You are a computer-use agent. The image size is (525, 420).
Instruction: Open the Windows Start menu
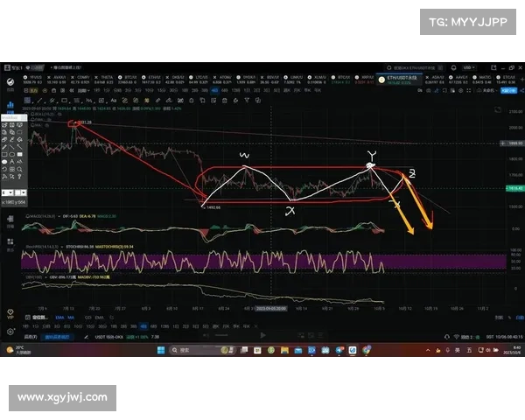(161, 350)
